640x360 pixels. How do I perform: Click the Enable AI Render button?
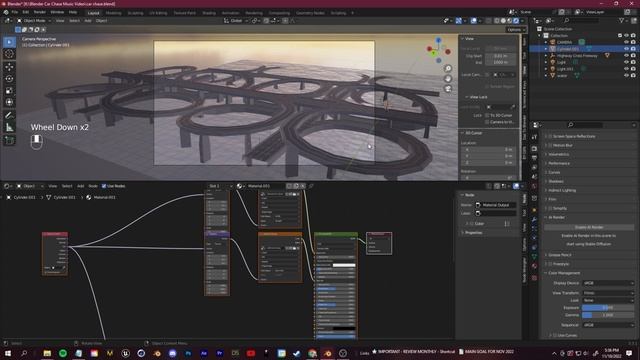[x=589, y=227]
